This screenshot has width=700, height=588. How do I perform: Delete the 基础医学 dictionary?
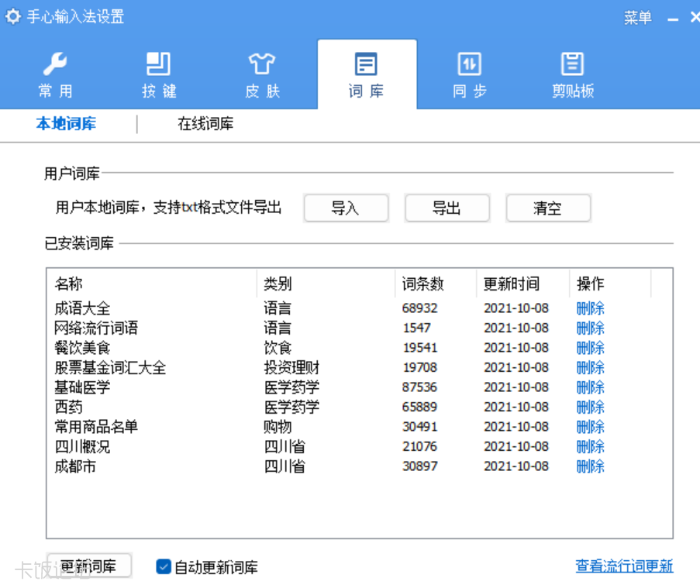590,387
